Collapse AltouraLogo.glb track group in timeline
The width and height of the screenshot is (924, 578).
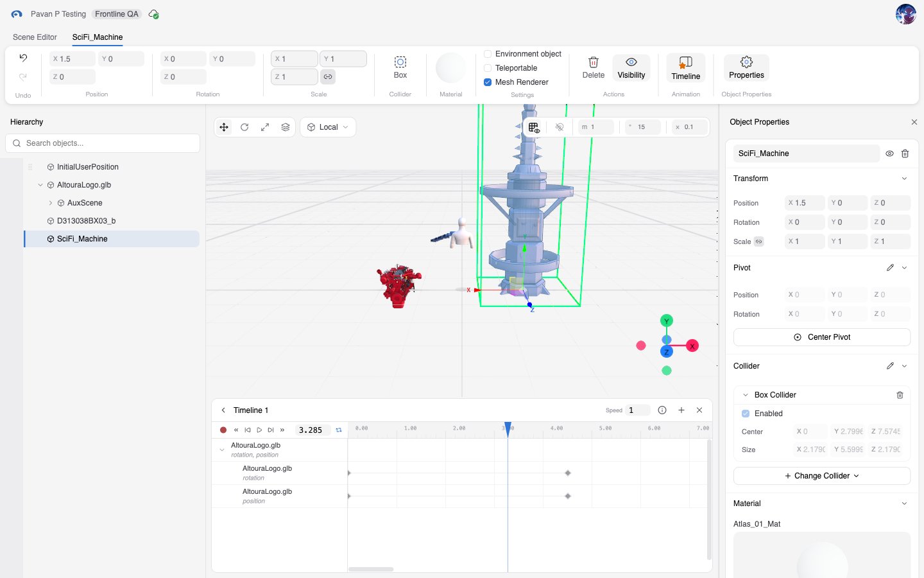click(x=222, y=450)
